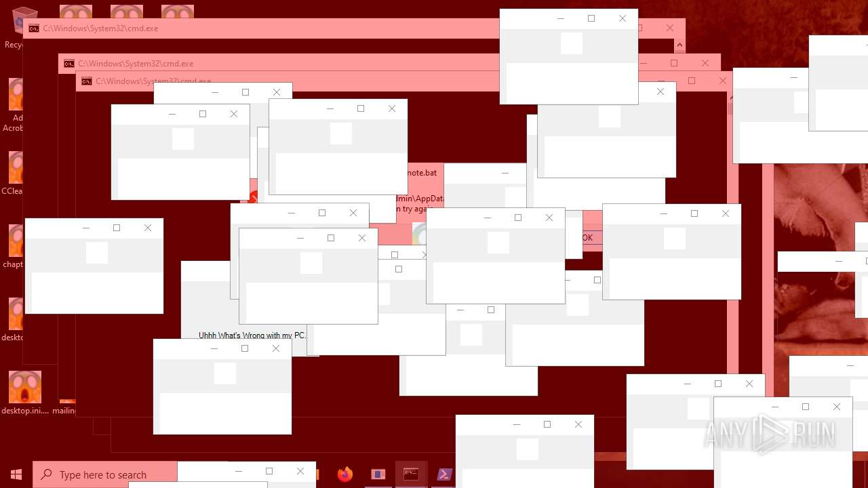868x488 pixels.
Task: Open the purple terminal taskbar icon
Action: click(444, 474)
